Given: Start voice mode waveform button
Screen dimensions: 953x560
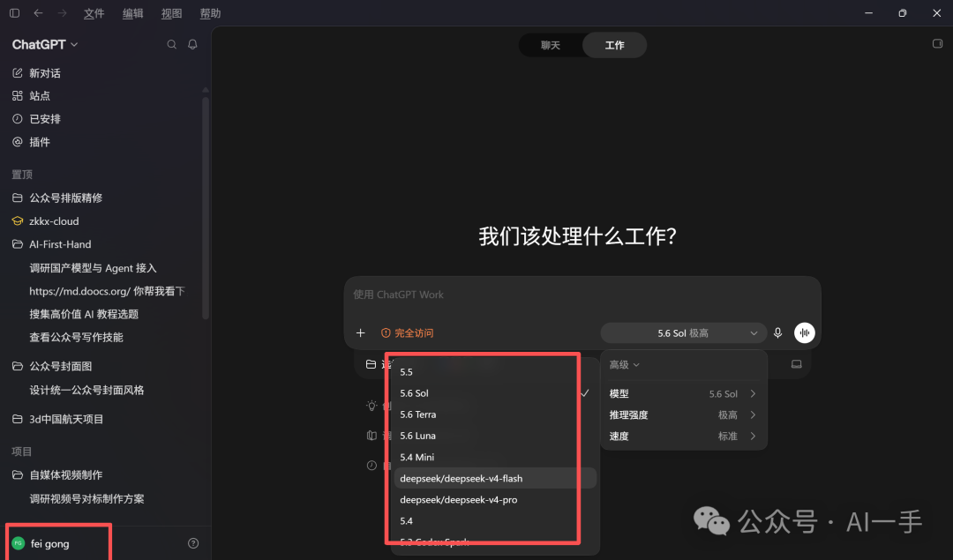Looking at the screenshot, I should (x=804, y=332).
